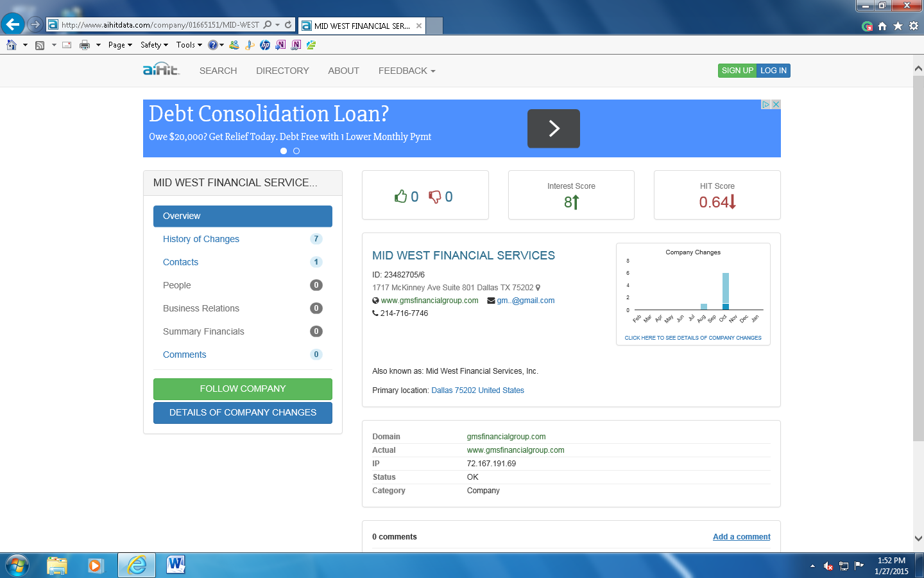Click the FOLLOW COMPANY button
The width and height of the screenshot is (924, 578).
click(243, 389)
